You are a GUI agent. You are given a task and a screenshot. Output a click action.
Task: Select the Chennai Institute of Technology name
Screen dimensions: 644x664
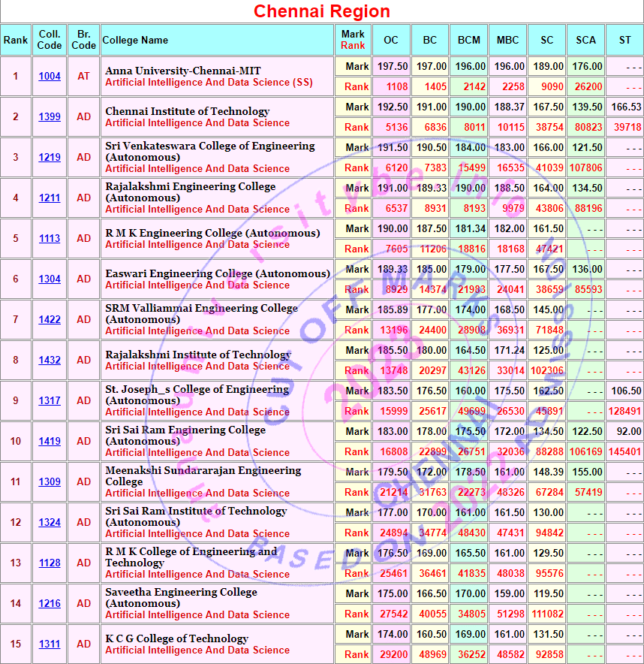coord(187,111)
